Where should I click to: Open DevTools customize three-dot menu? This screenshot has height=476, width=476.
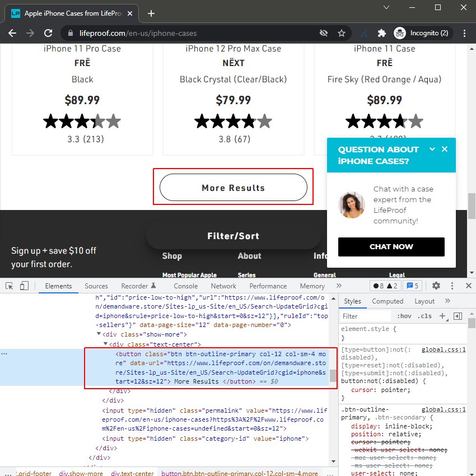click(452, 286)
